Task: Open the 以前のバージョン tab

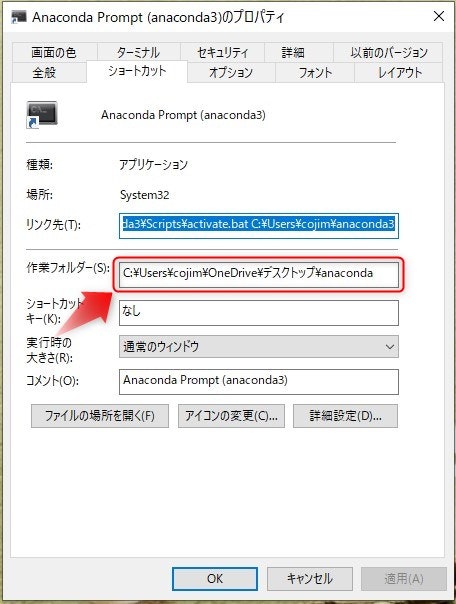Action: pos(388,52)
